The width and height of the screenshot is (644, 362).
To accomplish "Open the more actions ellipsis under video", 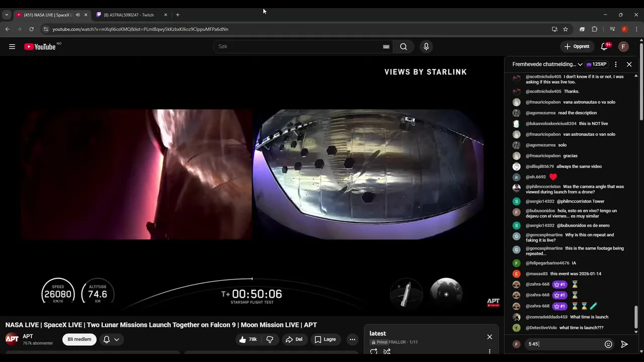I will click(352, 339).
